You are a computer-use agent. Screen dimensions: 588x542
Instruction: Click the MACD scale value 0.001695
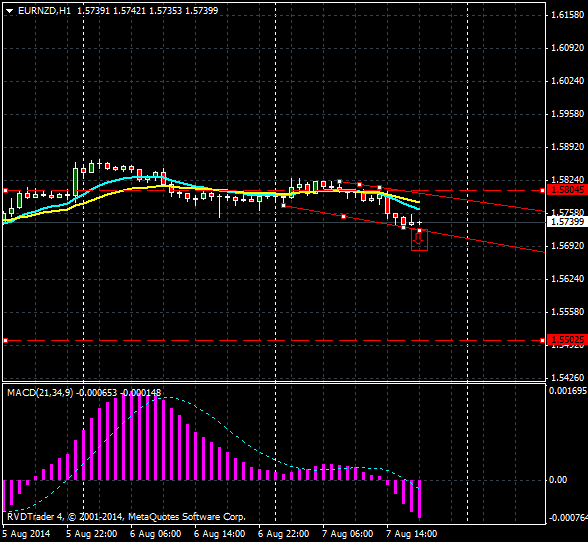[x=568, y=391]
